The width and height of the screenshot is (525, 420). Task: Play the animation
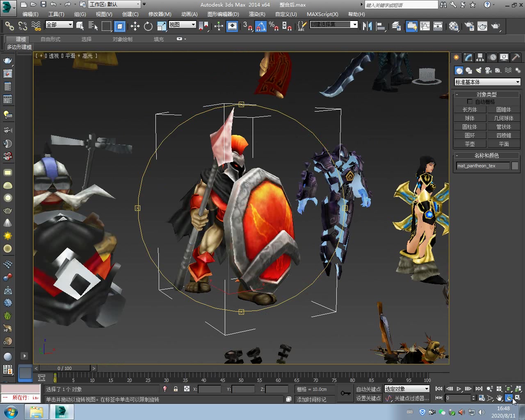[x=459, y=389]
